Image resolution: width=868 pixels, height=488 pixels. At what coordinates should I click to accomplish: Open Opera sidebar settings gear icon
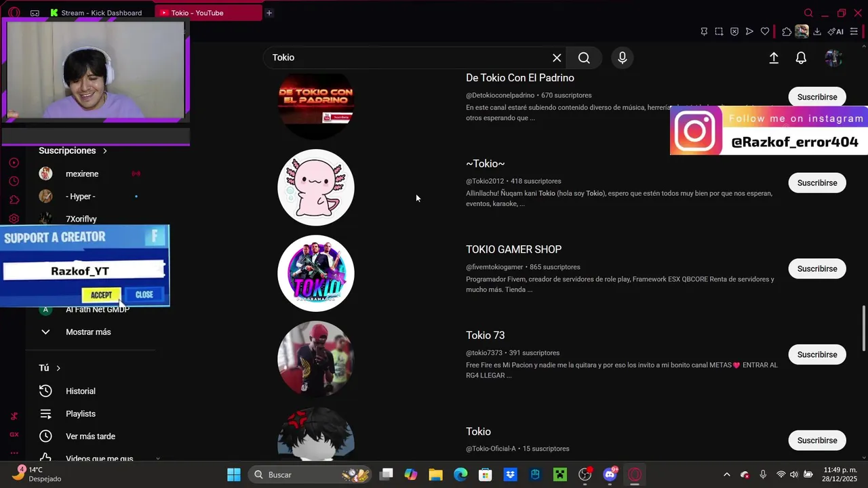tap(14, 218)
